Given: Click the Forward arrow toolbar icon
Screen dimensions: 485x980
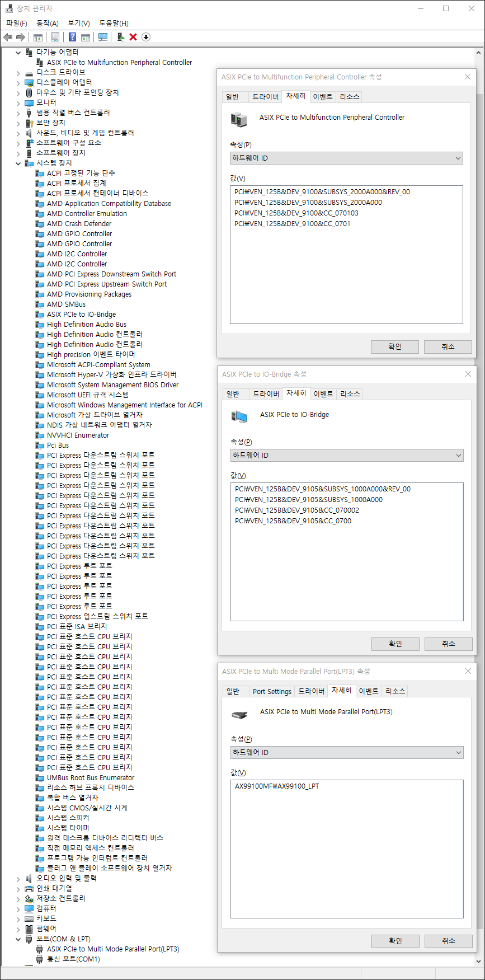Looking at the screenshot, I should tap(21, 37).
